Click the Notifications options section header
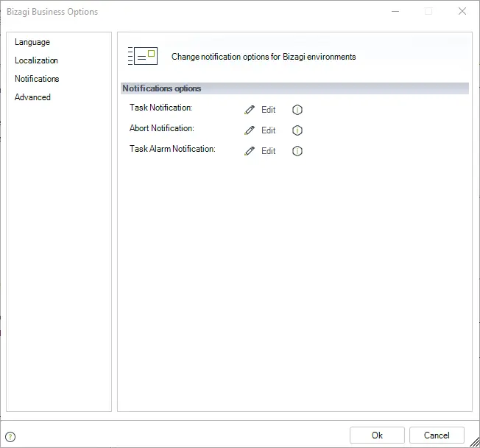The height and width of the screenshot is (448, 480). (294, 88)
